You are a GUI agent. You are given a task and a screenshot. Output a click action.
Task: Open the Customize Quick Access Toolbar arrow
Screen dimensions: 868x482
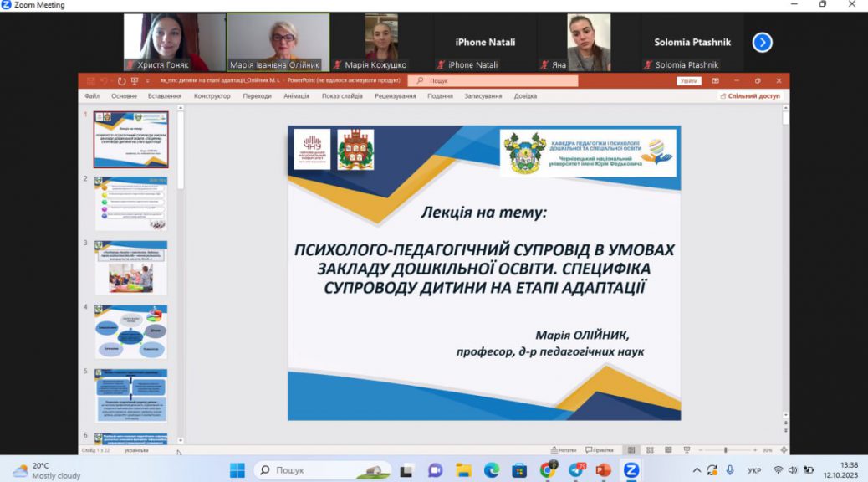(147, 81)
